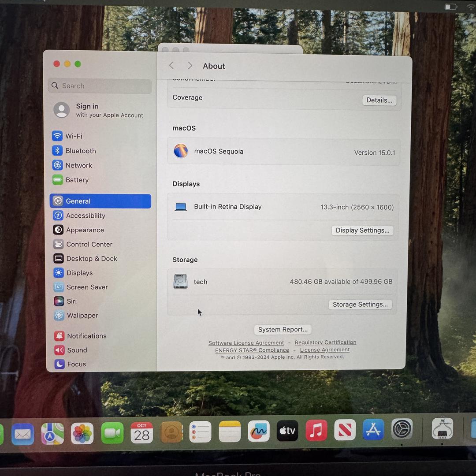This screenshot has height=476, width=476.
Task: Open Freeform from the Dock
Action: (259, 431)
